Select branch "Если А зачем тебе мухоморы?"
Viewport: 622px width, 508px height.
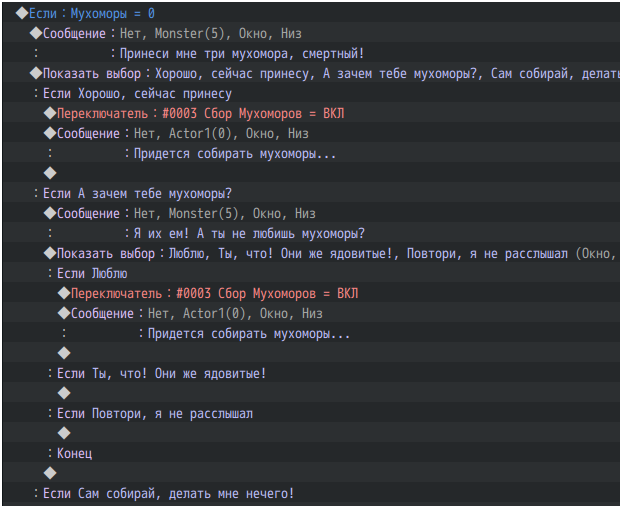[x=138, y=193]
